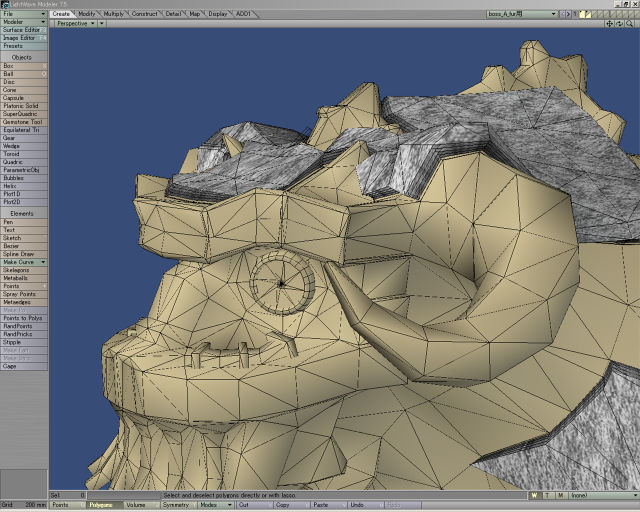Viewport: 640px width, 512px height.
Task: Open the Modeler dropdown menu
Action: tap(24, 22)
